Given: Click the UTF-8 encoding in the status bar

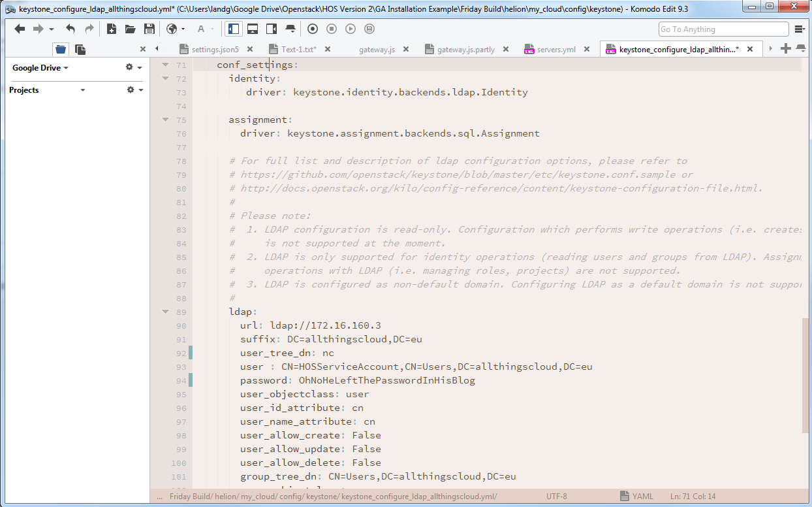Looking at the screenshot, I should point(556,497).
